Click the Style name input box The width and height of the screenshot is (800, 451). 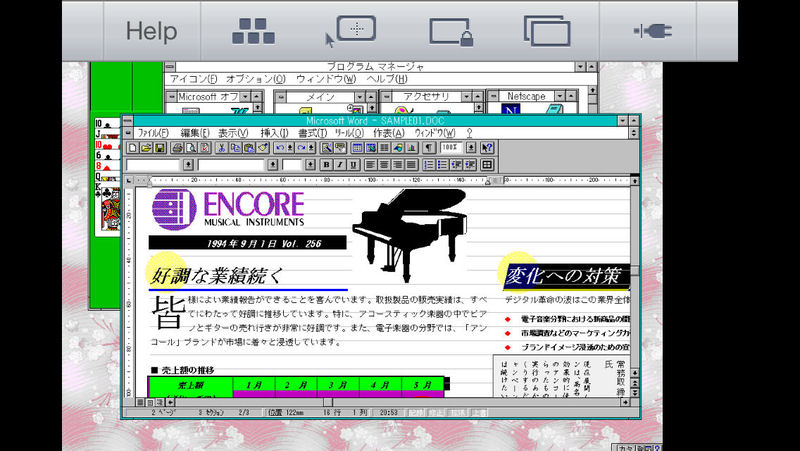(x=153, y=165)
